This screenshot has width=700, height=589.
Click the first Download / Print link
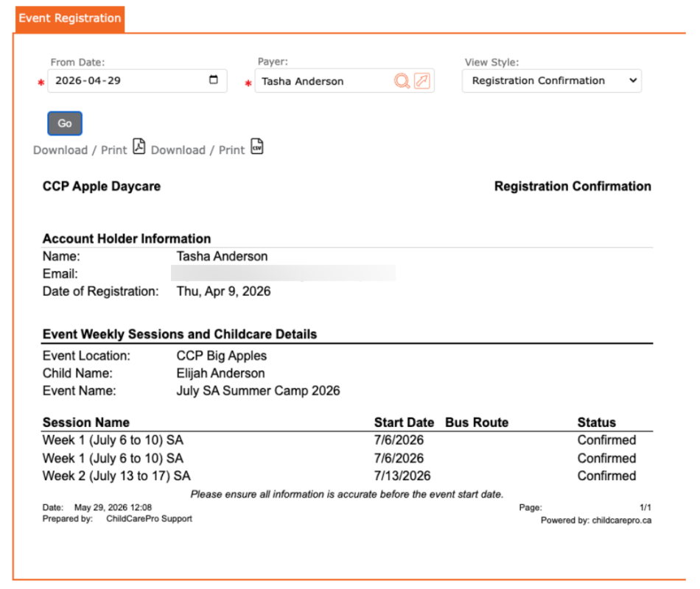coord(80,150)
